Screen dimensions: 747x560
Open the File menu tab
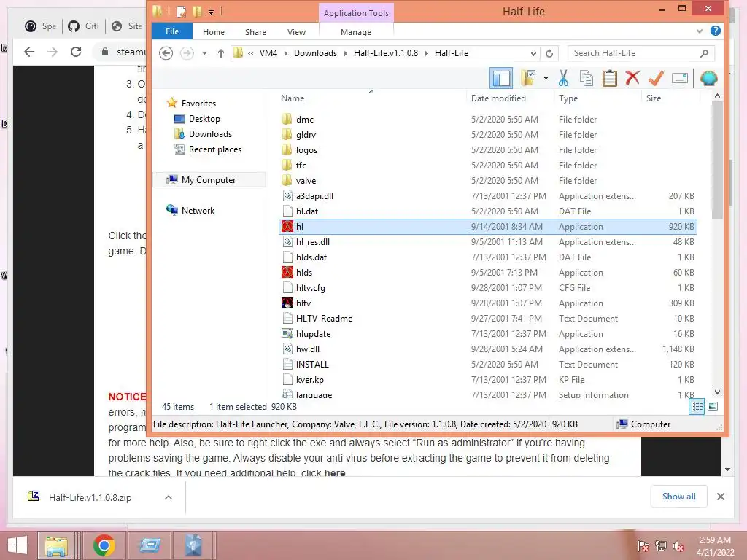pyautogui.click(x=172, y=31)
